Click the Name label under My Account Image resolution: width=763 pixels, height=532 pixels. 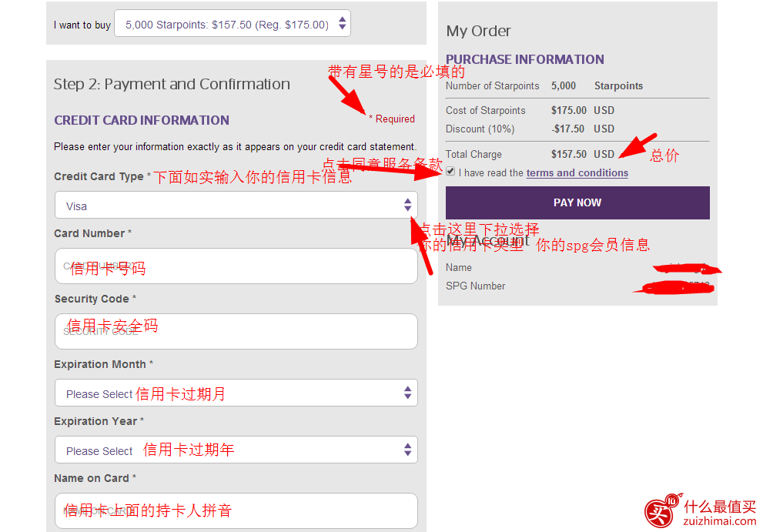(x=458, y=268)
